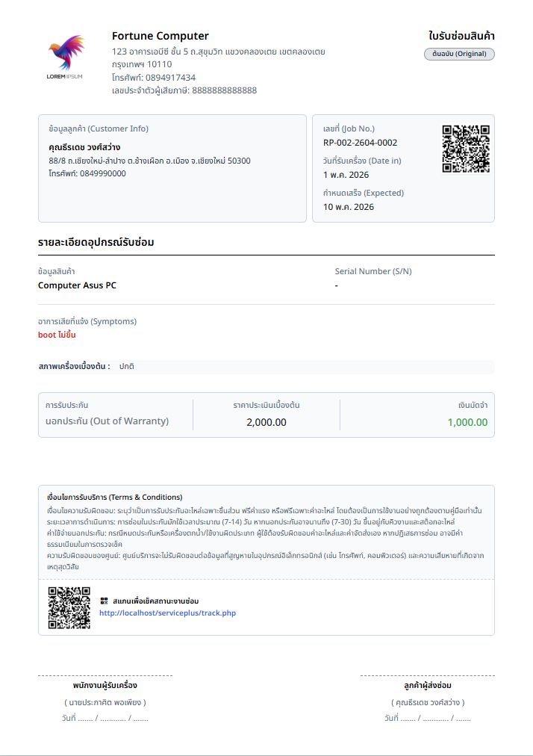
Task: Click the Out of Warranty status text
Action: point(107,421)
